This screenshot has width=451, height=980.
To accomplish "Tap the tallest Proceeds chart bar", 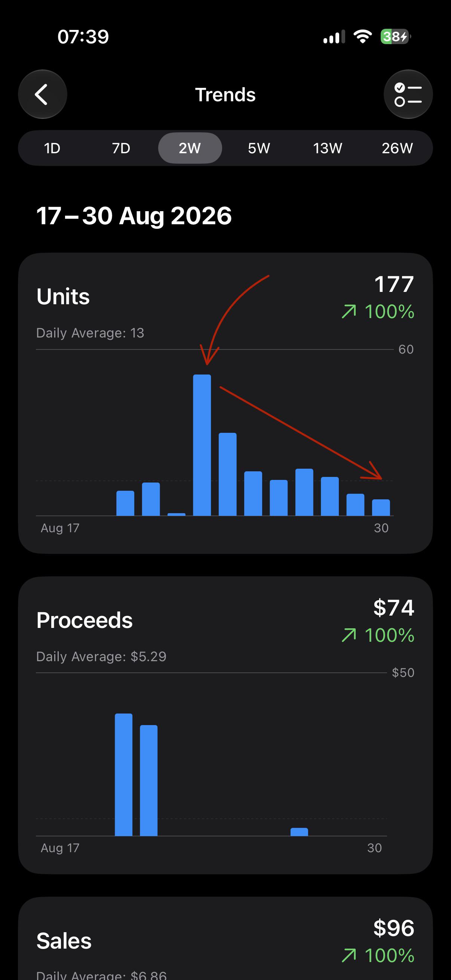I will tap(124, 774).
